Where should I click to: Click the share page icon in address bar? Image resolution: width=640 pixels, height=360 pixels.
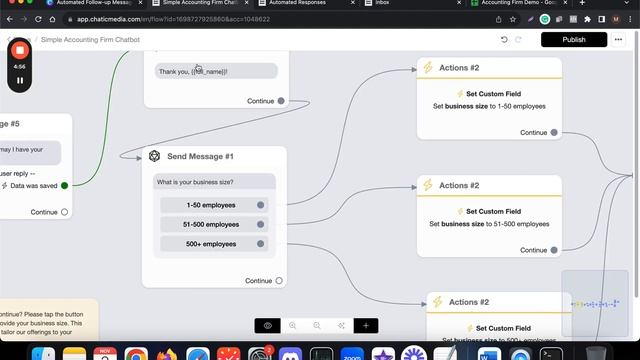pos(498,19)
